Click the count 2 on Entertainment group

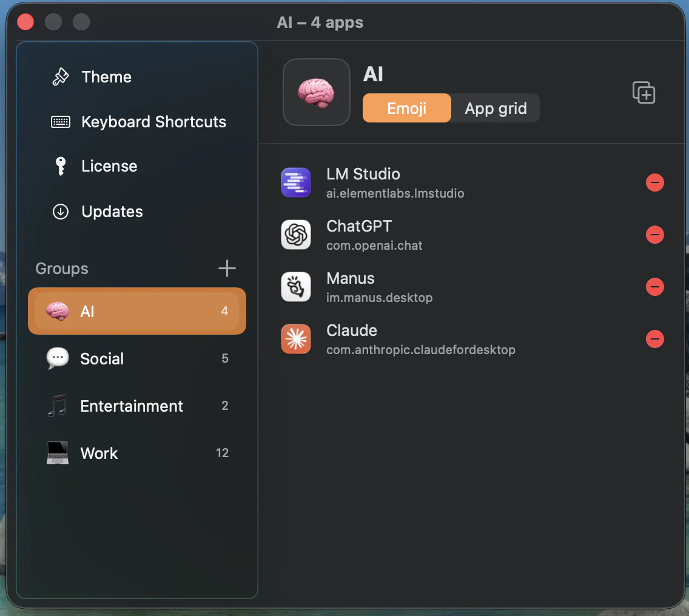(x=225, y=406)
